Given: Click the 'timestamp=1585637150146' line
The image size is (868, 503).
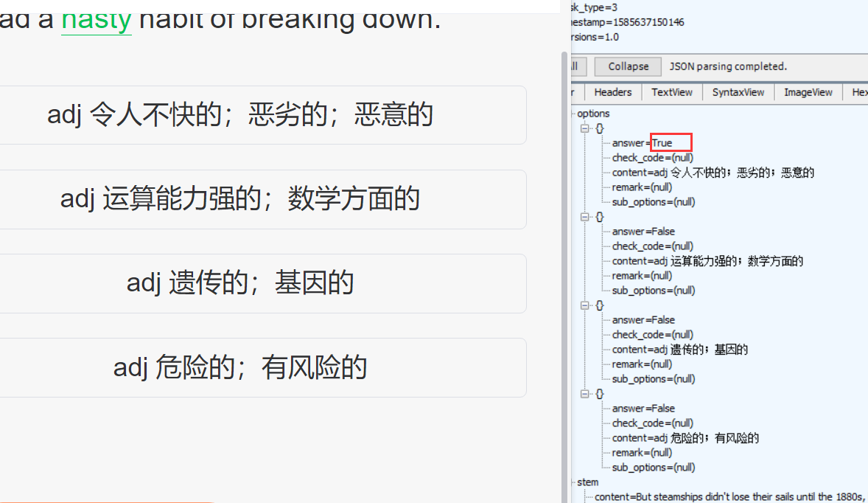Looking at the screenshot, I should (x=628, y=22).
